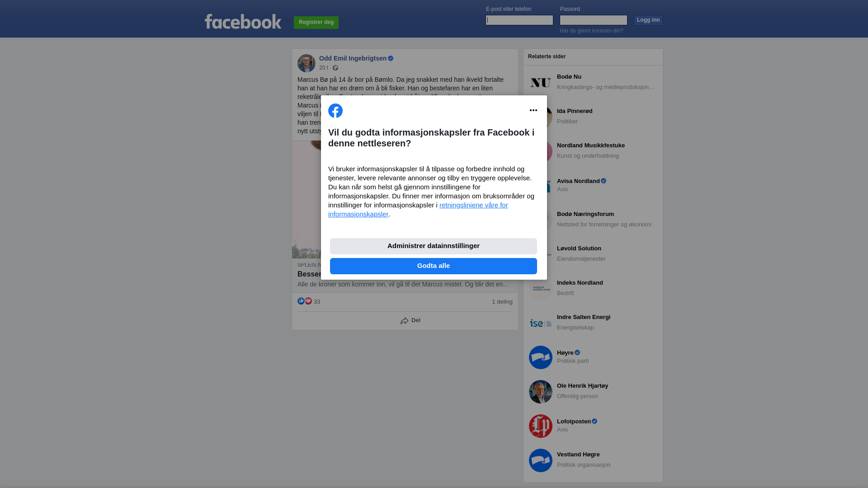Click the Facebook logo in the header

click(243, 21)
